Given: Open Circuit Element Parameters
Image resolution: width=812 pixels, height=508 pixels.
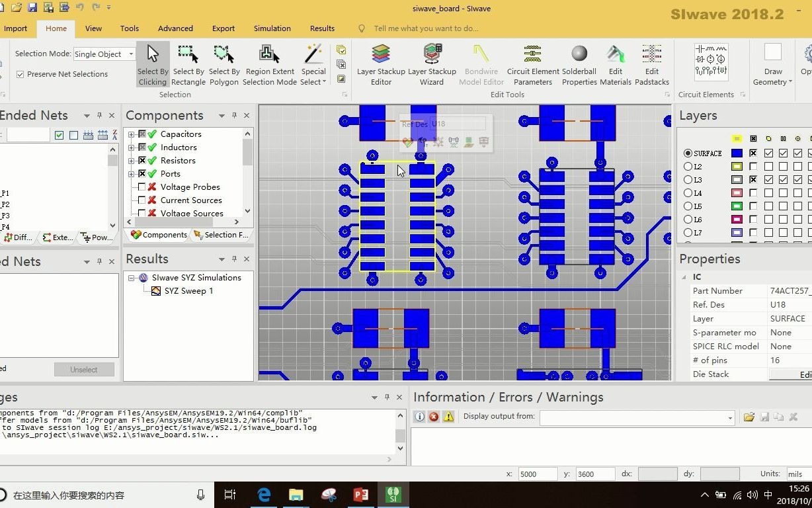Looking at the screenshot, I should 533,65.
